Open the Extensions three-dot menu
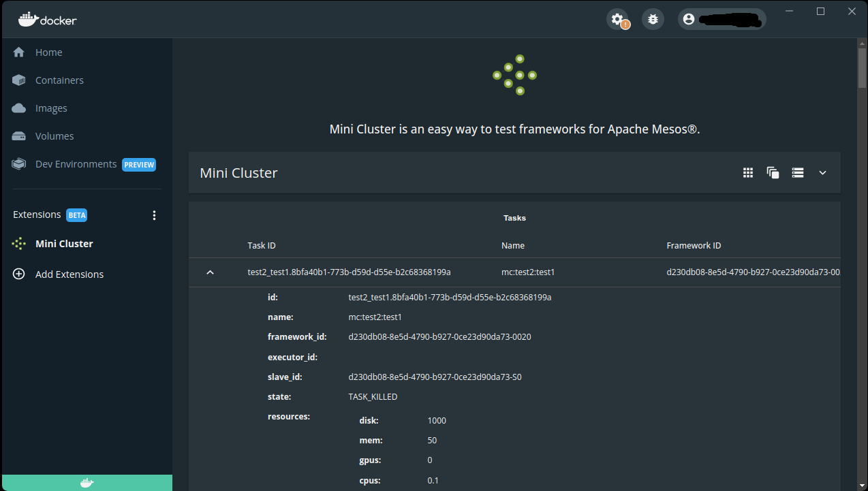This screenshot has height=491, width=868. (154, 215)
